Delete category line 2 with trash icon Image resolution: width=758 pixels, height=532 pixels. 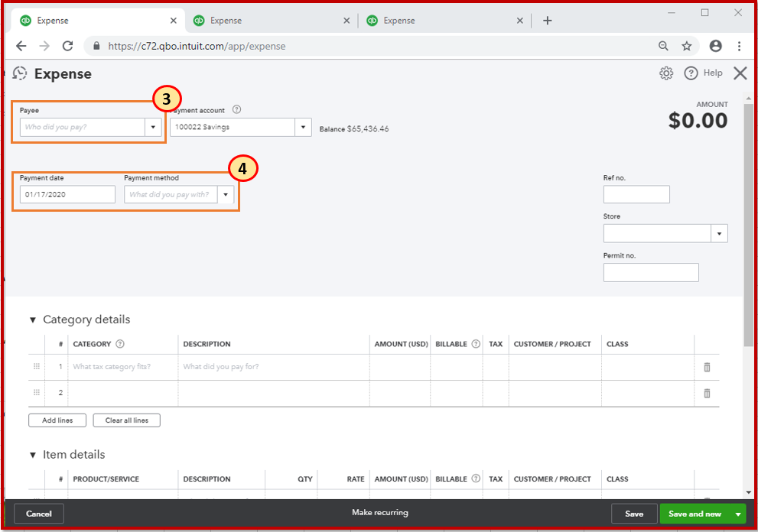pyautogui.click(x=707, y=394)
